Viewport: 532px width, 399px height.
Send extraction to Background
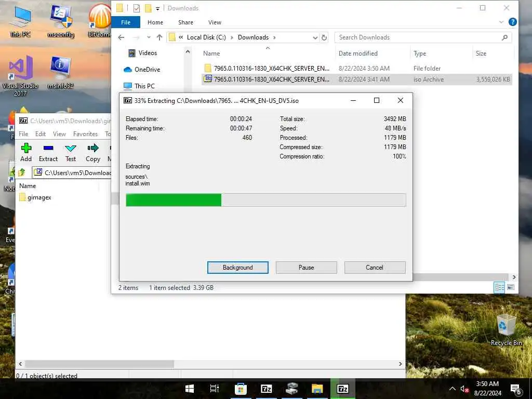[x=237, y=268]
